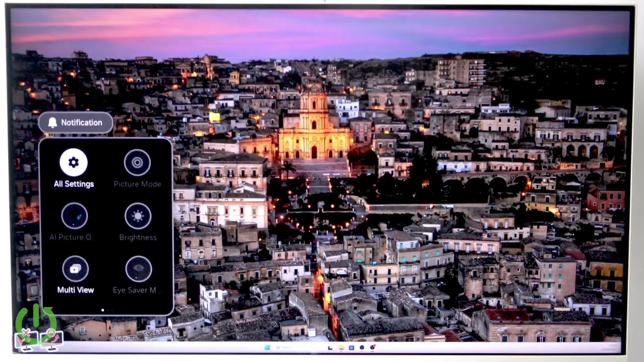644x362 pixels.
Task: Click the active page indicator dot in the quick menu
Action: pos(103,310)
